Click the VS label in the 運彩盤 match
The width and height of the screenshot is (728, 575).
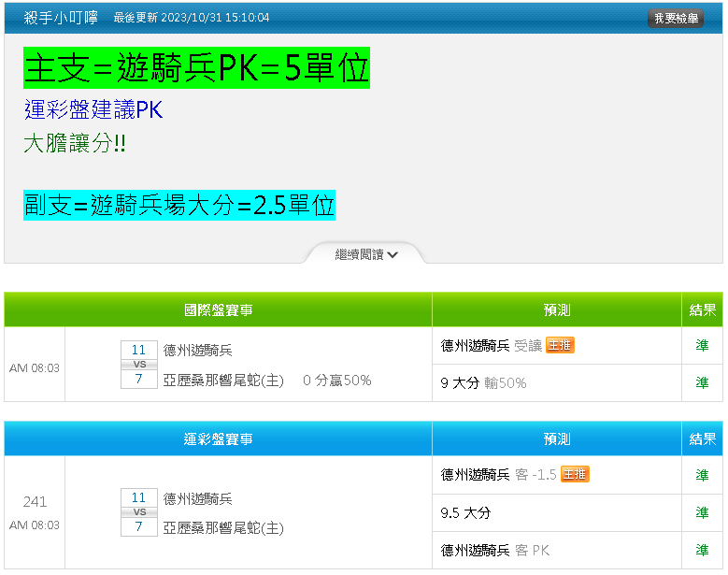click(139, 511)
